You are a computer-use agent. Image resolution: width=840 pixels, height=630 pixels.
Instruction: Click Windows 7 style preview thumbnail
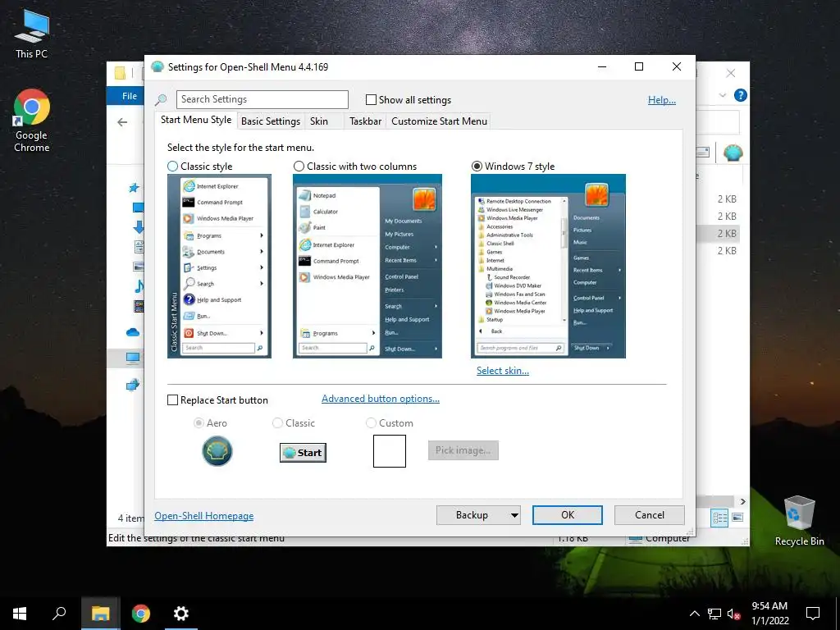click(548, 267)
